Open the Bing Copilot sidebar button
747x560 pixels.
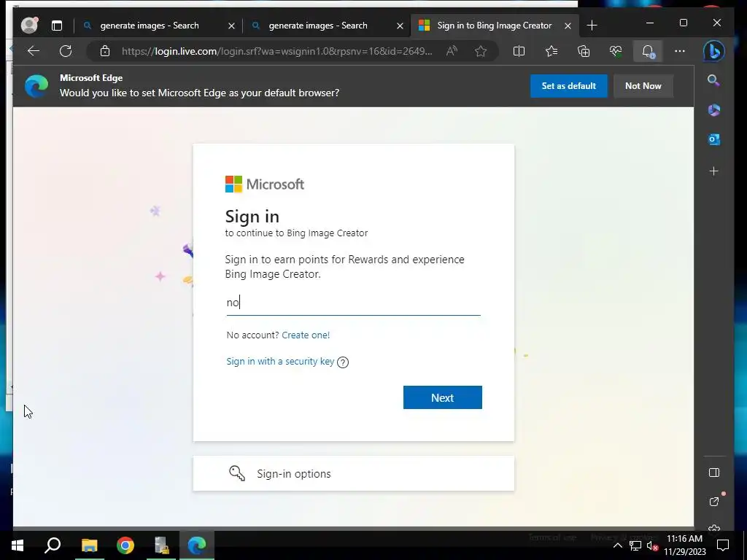pyautogui.click(x=713, y=51)
